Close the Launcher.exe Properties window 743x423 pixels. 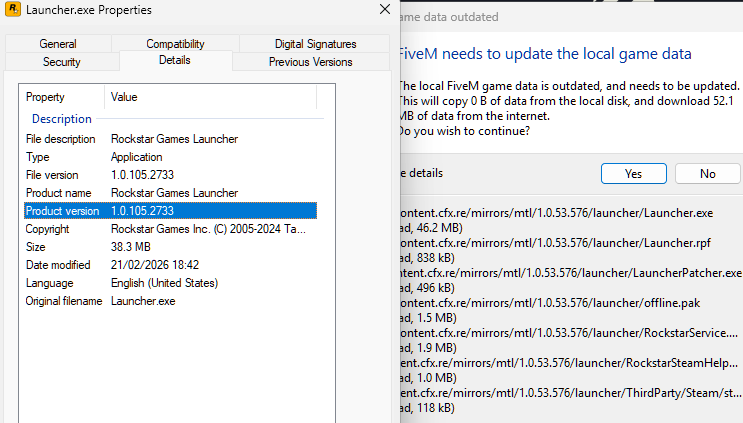tap(385, 11)
